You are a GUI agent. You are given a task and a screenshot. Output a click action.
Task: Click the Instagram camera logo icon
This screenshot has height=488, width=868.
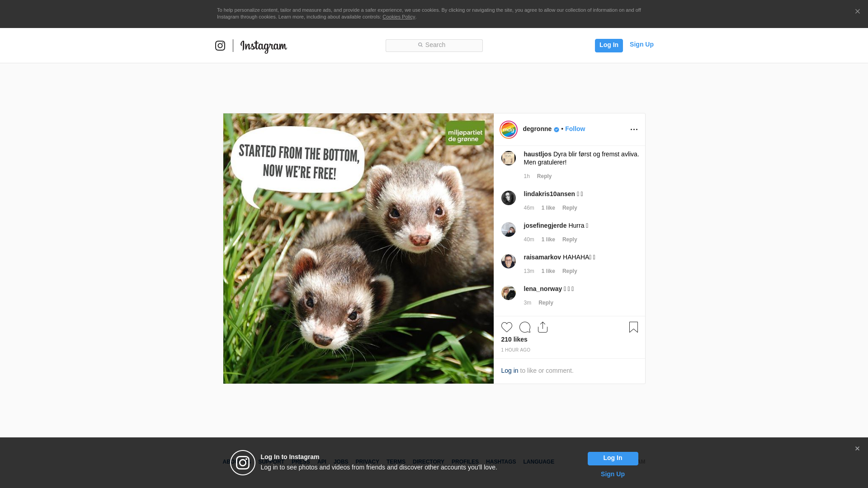[220, 46]
